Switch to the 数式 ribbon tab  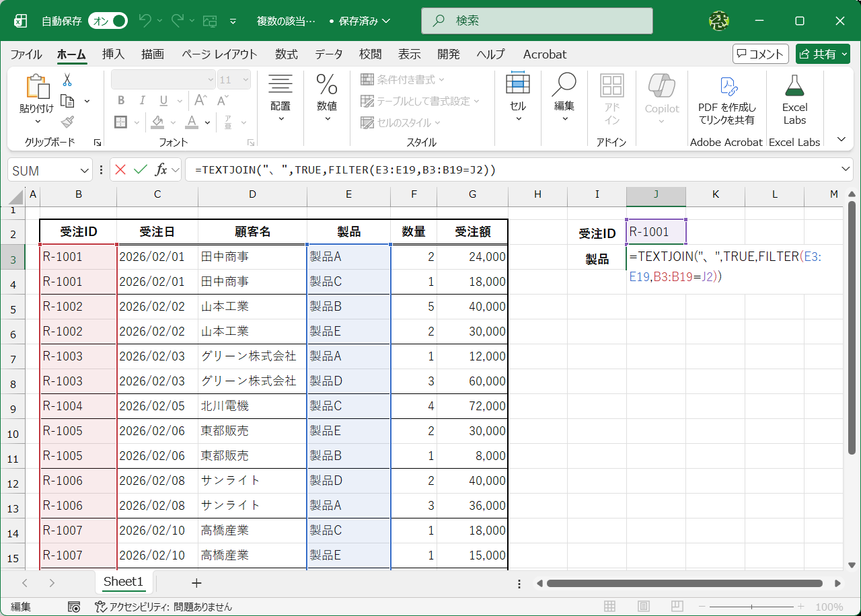coord(286,54)
